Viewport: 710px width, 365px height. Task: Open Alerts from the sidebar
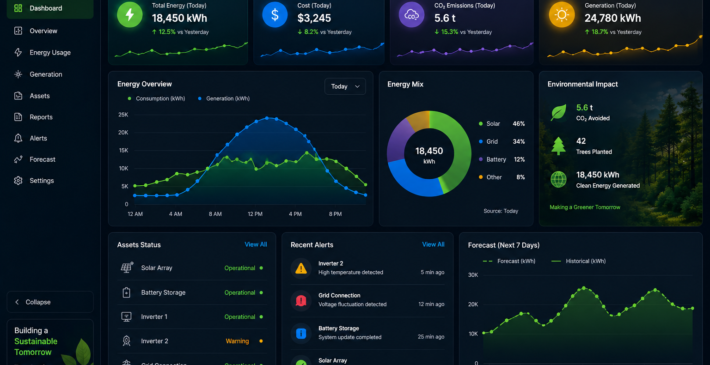click(50, 138)
